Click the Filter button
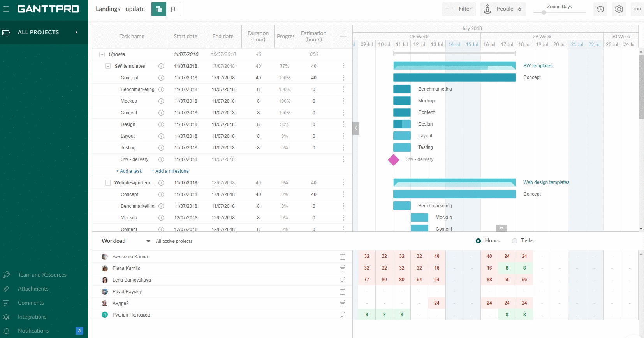 click(459, 9)
